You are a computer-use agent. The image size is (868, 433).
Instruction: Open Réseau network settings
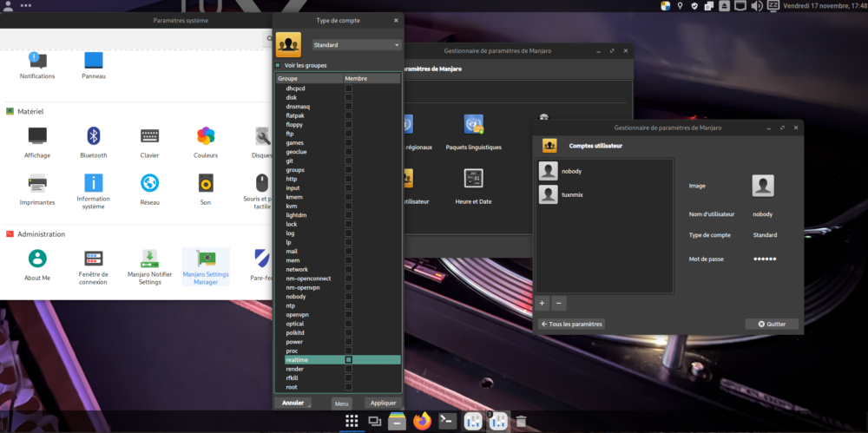(149, 183)
